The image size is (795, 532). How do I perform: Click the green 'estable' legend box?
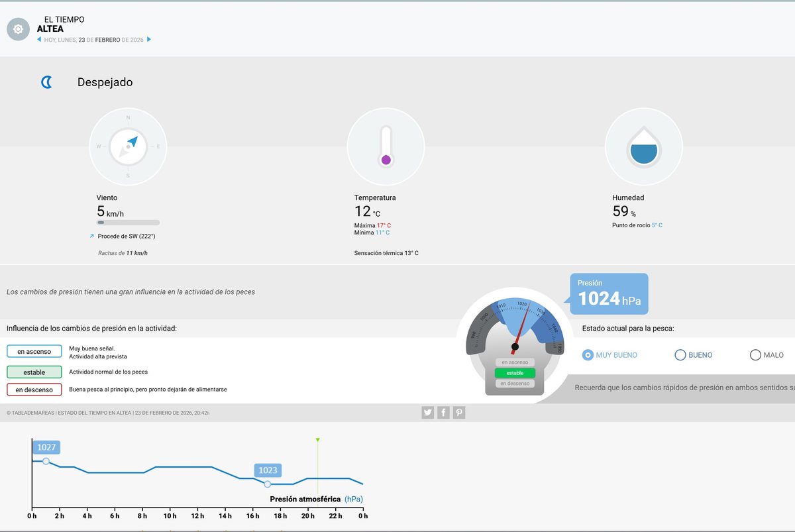pos(34,372)
